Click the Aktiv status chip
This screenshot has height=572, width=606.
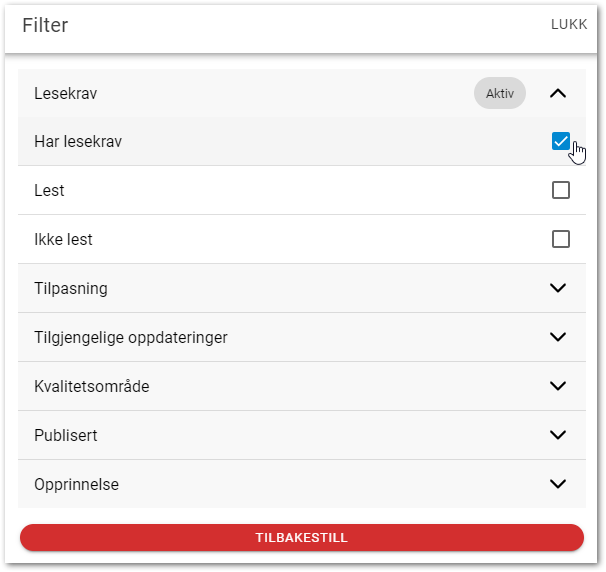pyautogui.click(x=499, y=94)
